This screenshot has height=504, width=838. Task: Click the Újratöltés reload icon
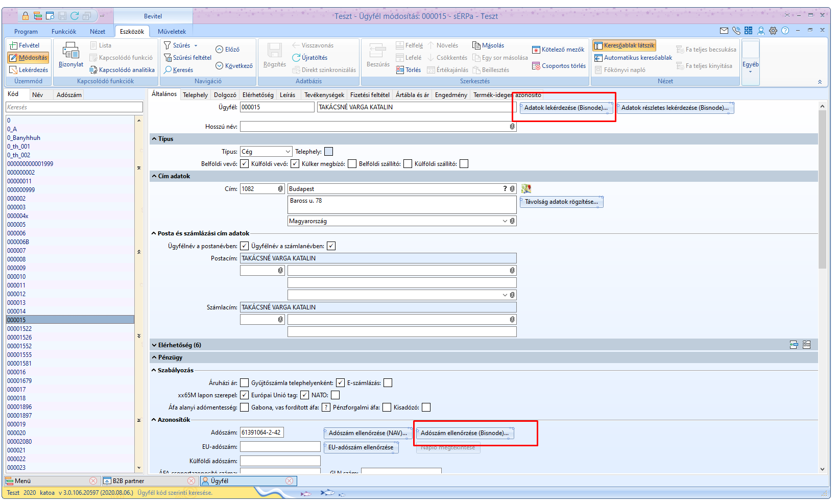(x=296, y=58)
